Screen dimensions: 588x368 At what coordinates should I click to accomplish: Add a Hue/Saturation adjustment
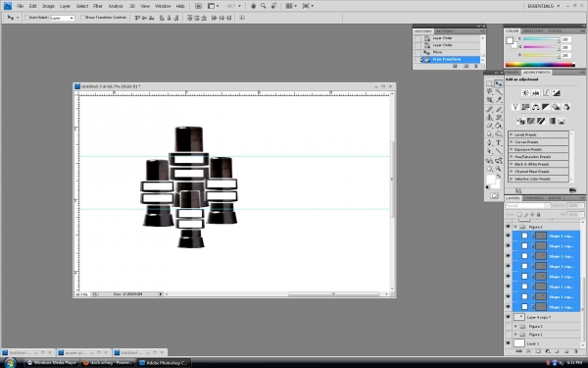pos(525,107)
